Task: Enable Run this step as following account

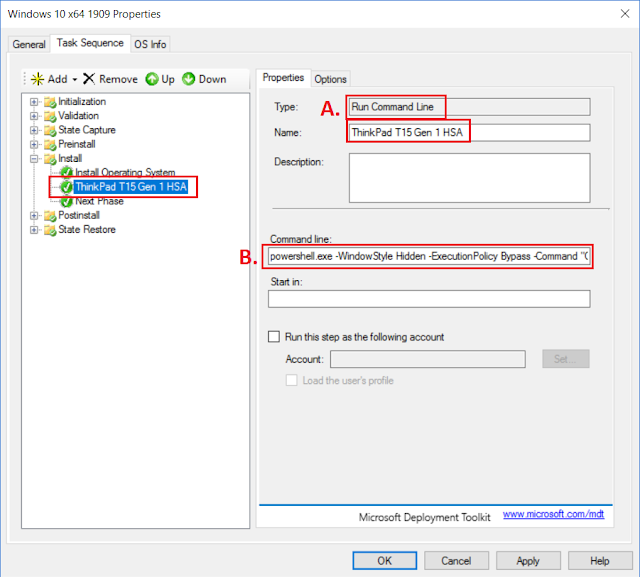Action: 274,337
